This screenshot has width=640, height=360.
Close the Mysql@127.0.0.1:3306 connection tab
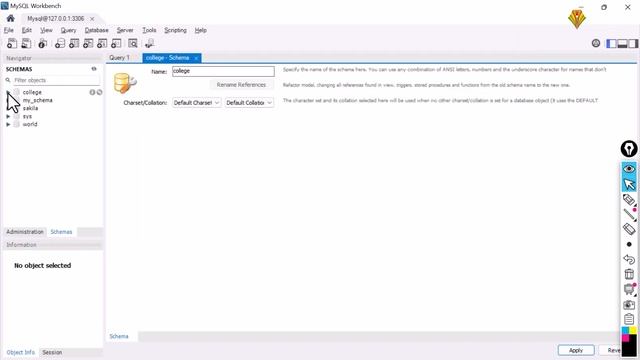tap(92, 19)
